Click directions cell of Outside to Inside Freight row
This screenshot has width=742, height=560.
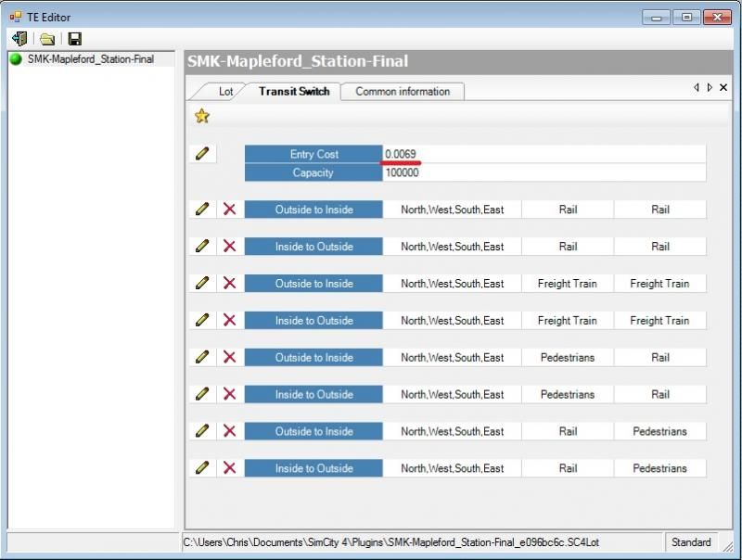tap(452, 284)
